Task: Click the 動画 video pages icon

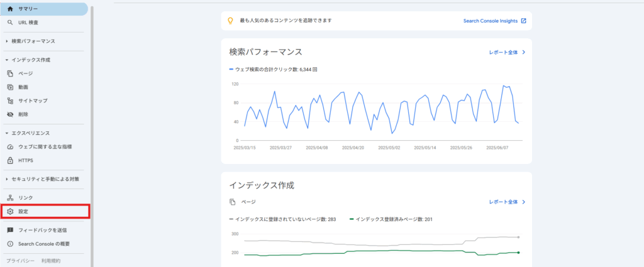Action: coord(10,87)
